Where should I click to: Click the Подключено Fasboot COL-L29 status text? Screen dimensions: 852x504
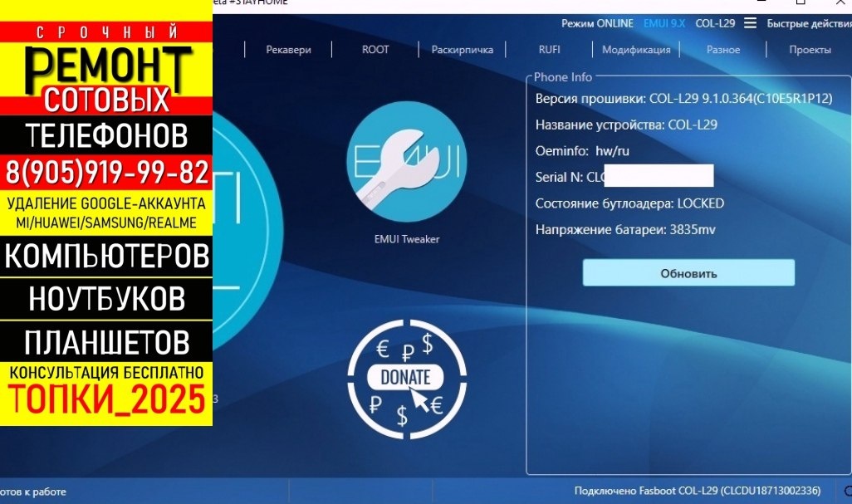(698, 491)
